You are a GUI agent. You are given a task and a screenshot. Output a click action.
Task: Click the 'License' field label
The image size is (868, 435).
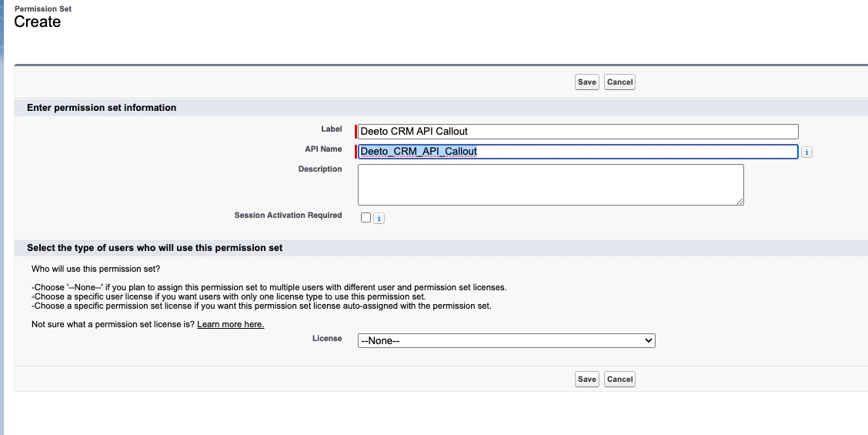pyautogui.click(x=327, y=338)
